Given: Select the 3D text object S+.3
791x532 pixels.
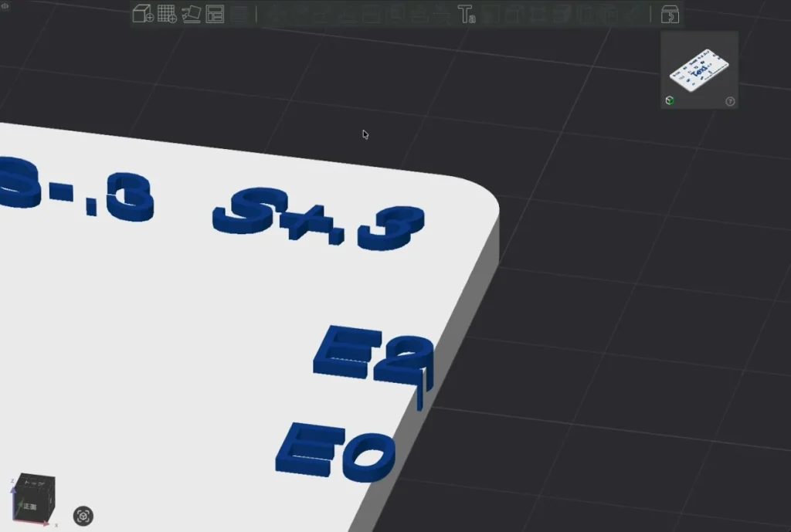Looking at the screenshot, I should pyautogui.click(x=318, y=219).
